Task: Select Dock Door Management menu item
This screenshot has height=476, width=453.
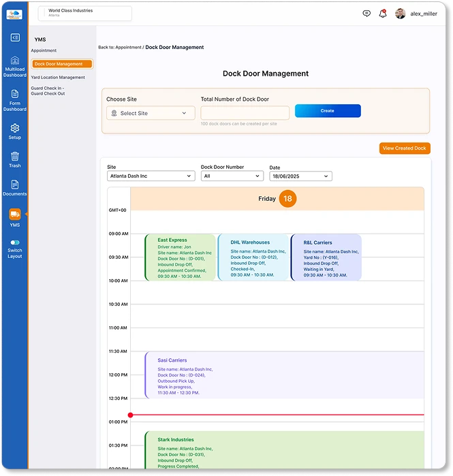Action: (x=62, y=64)
